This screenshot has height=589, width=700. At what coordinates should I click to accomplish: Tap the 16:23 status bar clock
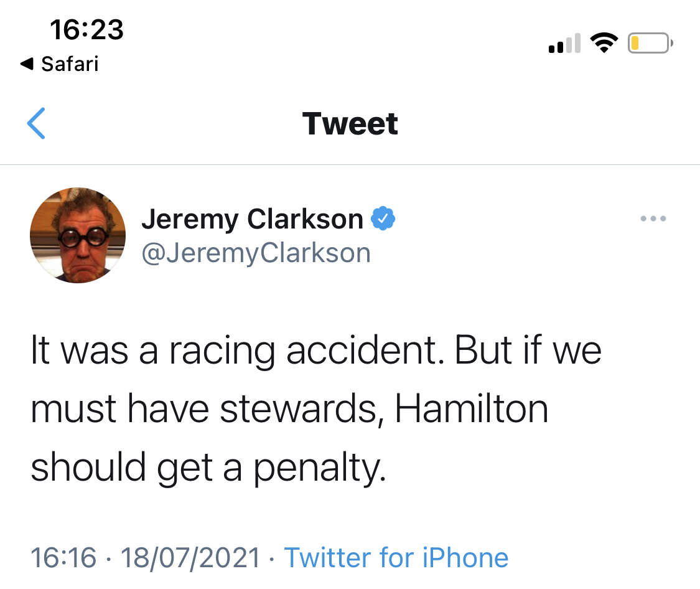click(x=86, y=29)
